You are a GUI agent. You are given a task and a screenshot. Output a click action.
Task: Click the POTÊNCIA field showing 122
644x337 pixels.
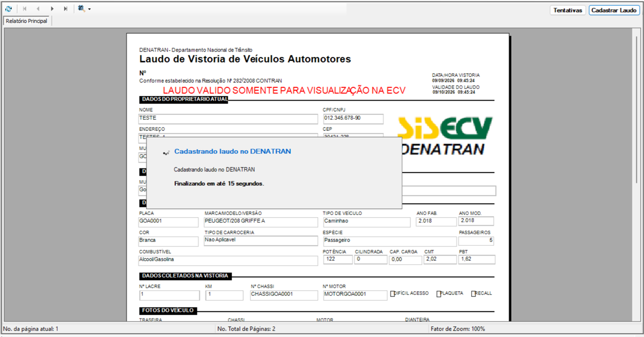(x=337, y=259)
